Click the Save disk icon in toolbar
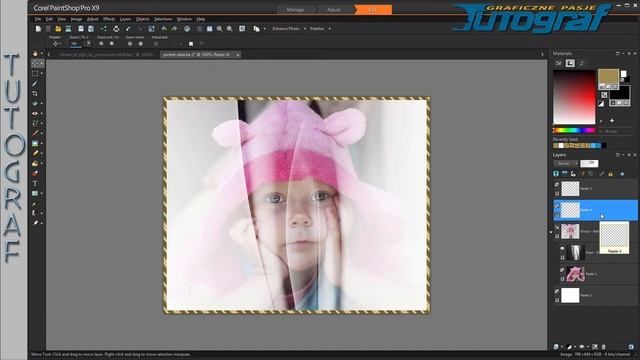 coord(81,29)
